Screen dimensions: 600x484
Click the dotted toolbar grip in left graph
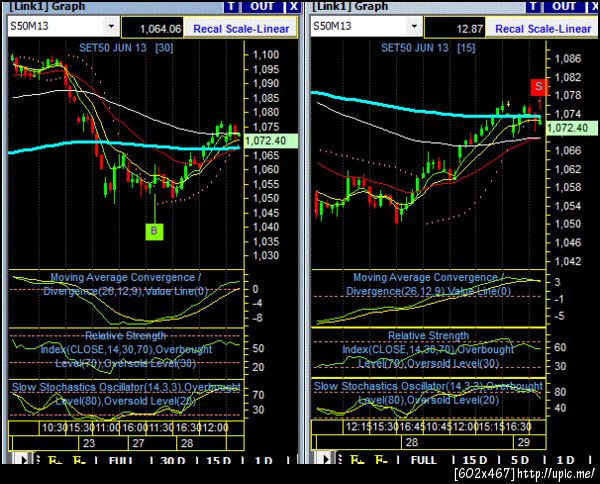38,459
